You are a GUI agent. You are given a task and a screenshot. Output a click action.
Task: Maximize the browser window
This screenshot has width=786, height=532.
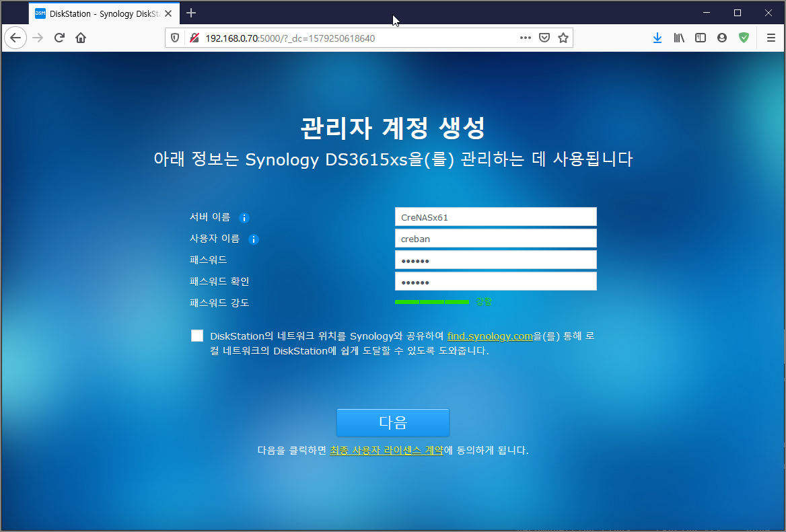click(738, 13)
